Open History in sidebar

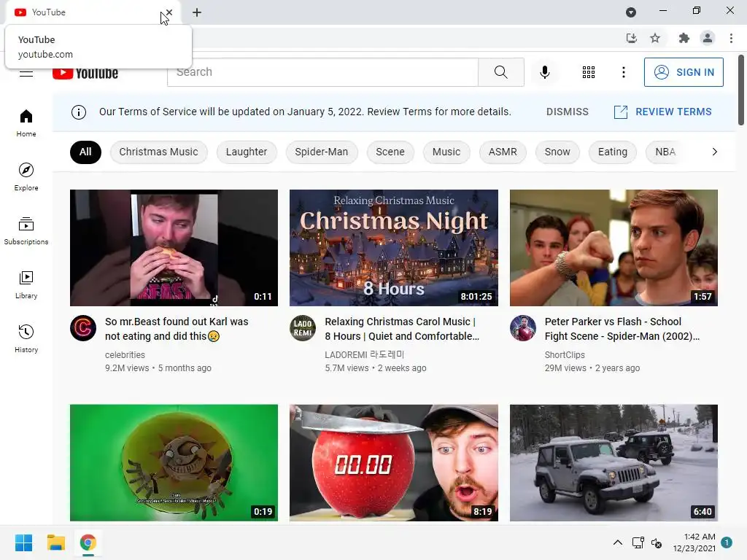click(x=26, y=338)
